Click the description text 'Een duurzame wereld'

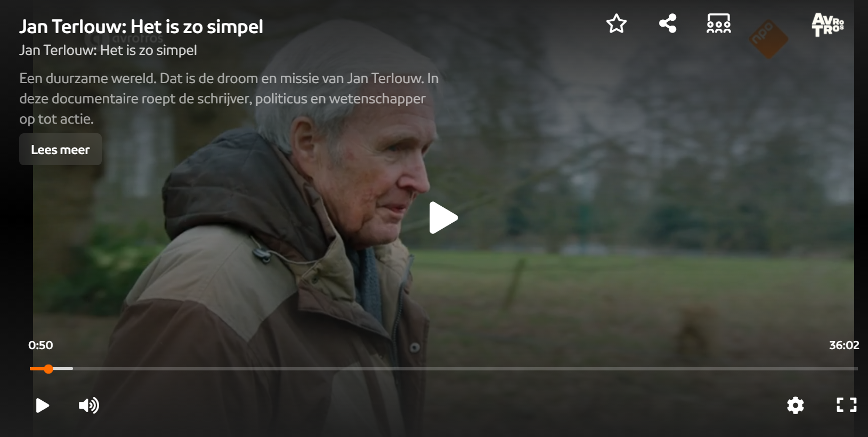click(x=88, y=78)
